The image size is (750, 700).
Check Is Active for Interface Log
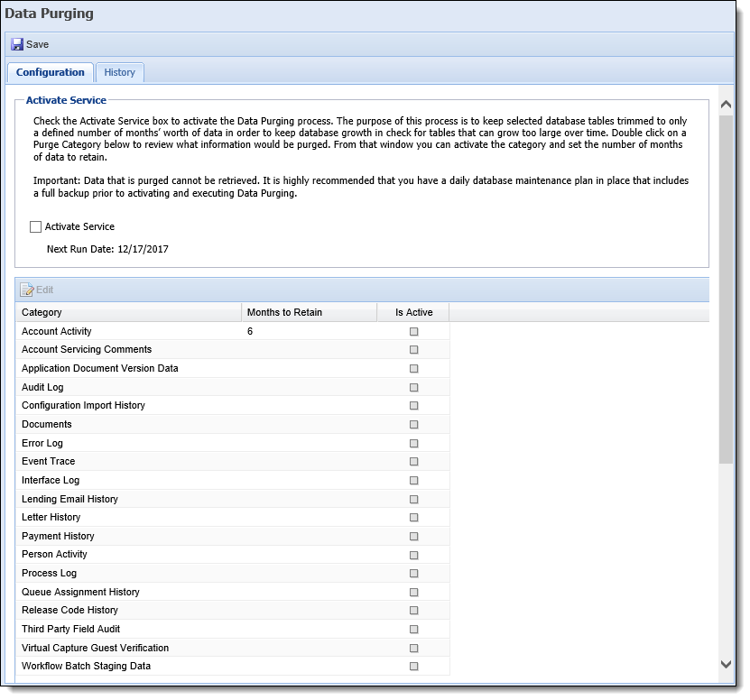(x=413, y=481)
